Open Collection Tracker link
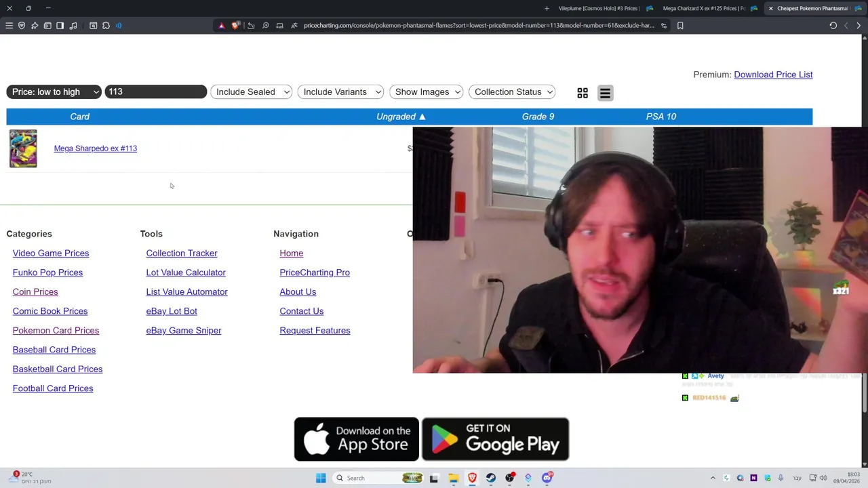The image size is (868, 488). pos(182,253)
